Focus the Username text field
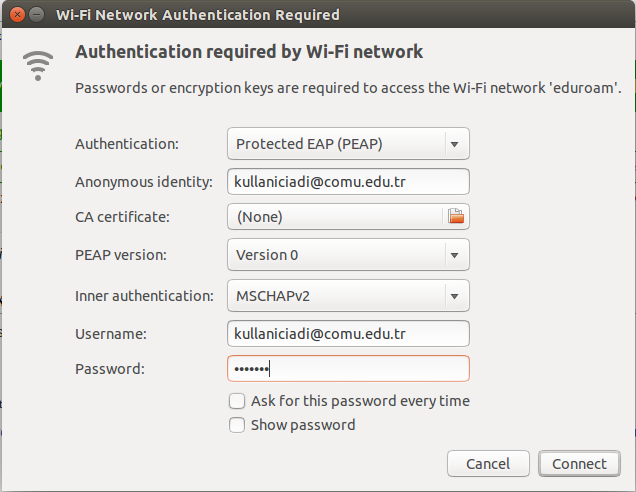The image size is (636, 492). 348,334
